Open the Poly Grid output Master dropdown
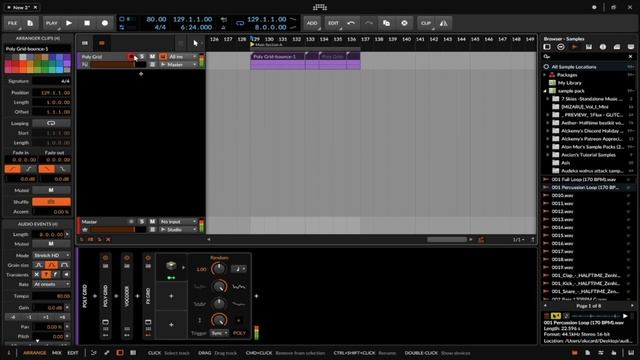 [178, 64]
